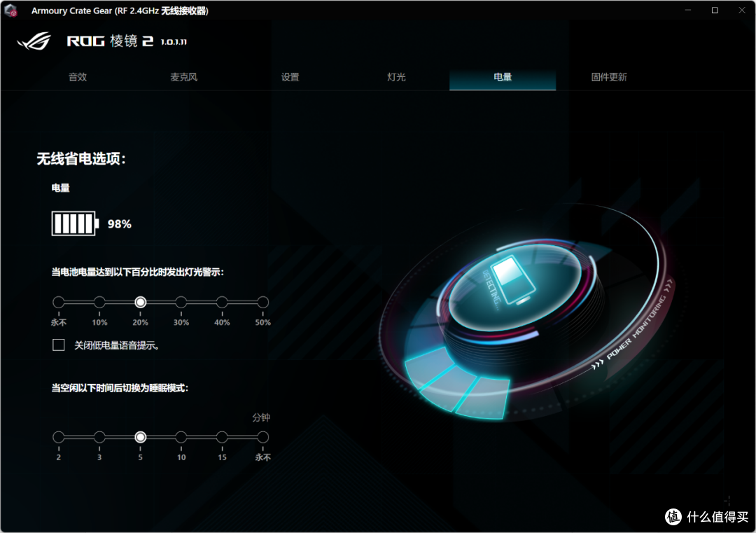Set low battery alert to 永不
The image size is (756, 533).
pos(58,302)
